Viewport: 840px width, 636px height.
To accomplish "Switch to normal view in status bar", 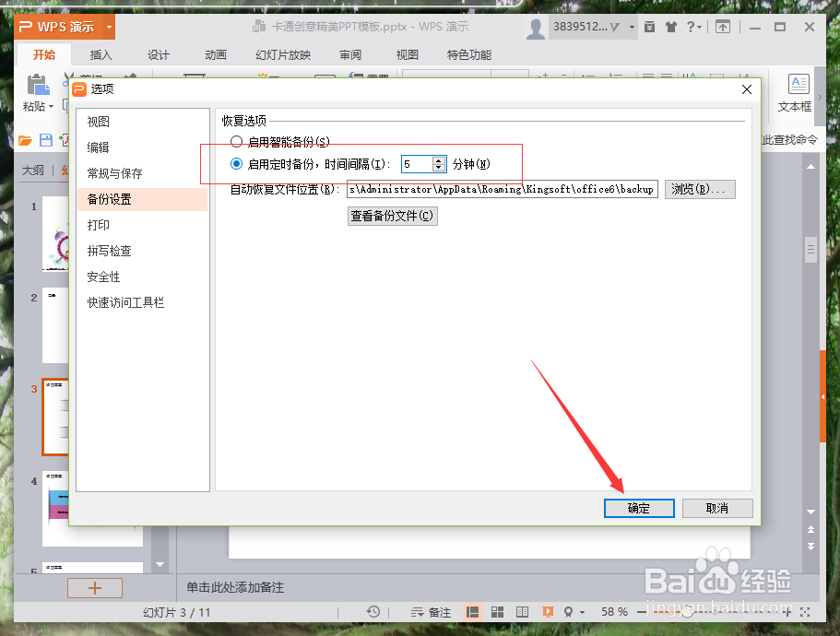I will (472, 611).
